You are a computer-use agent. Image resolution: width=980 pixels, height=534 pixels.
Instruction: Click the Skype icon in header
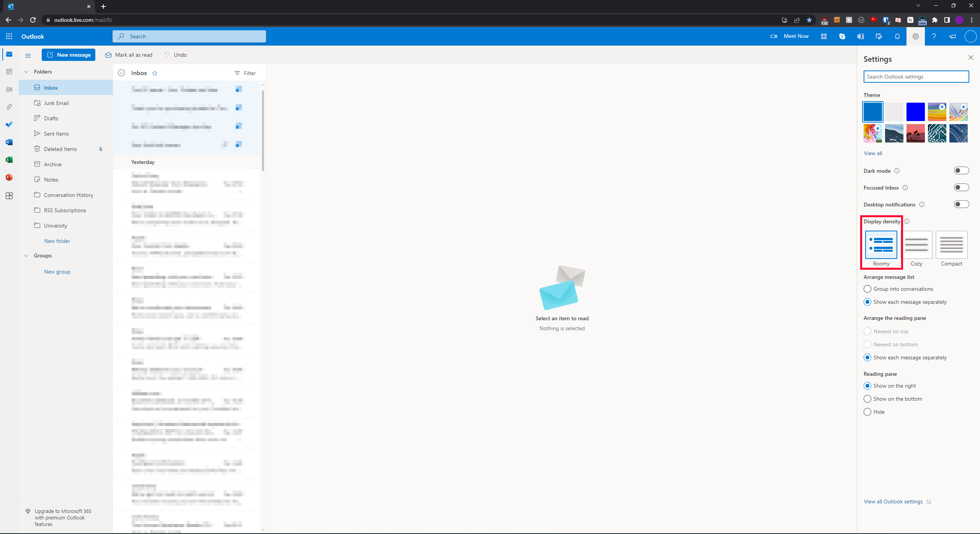pos(842,36)
